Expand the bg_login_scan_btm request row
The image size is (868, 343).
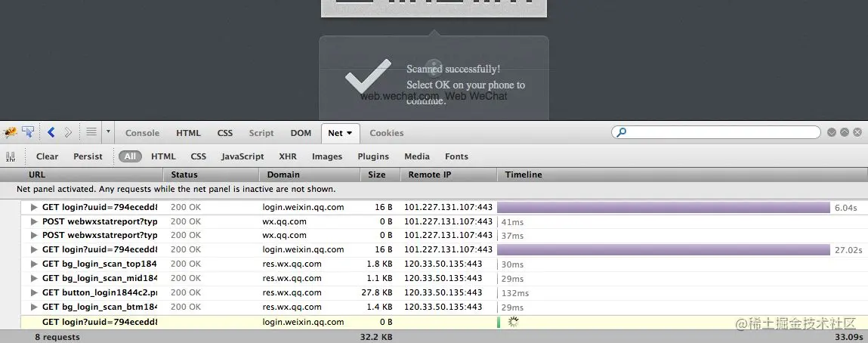point(34,307)
